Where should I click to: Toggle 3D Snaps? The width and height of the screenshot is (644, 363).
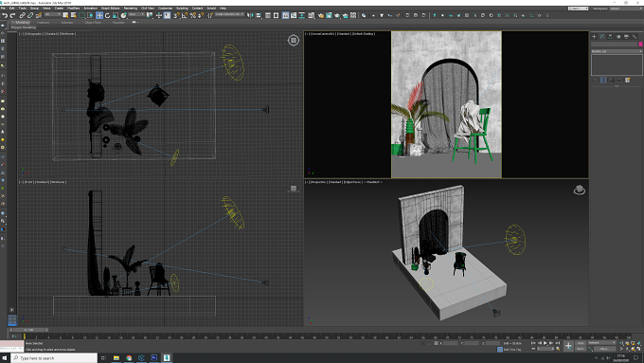[x=176, y=15]
